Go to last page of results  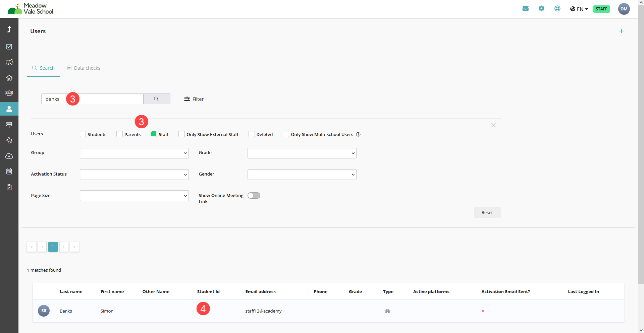[74, 247]
